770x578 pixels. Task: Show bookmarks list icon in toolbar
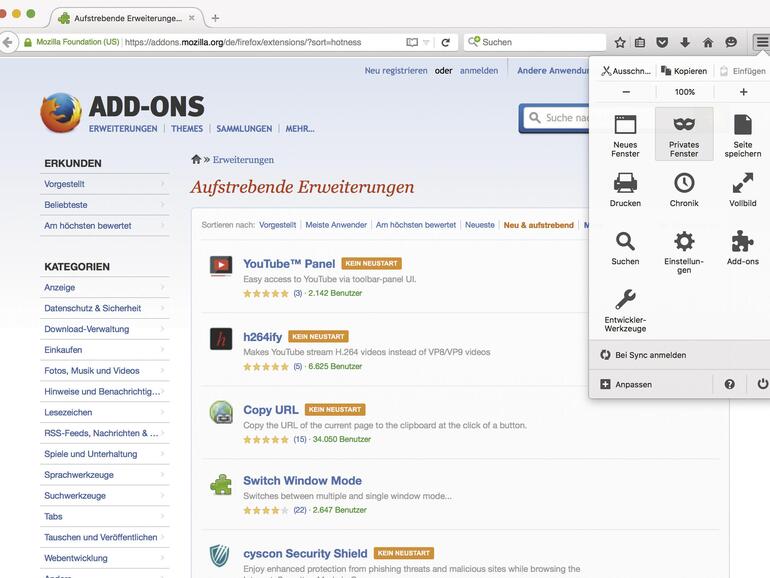click(x=640, y=42)
